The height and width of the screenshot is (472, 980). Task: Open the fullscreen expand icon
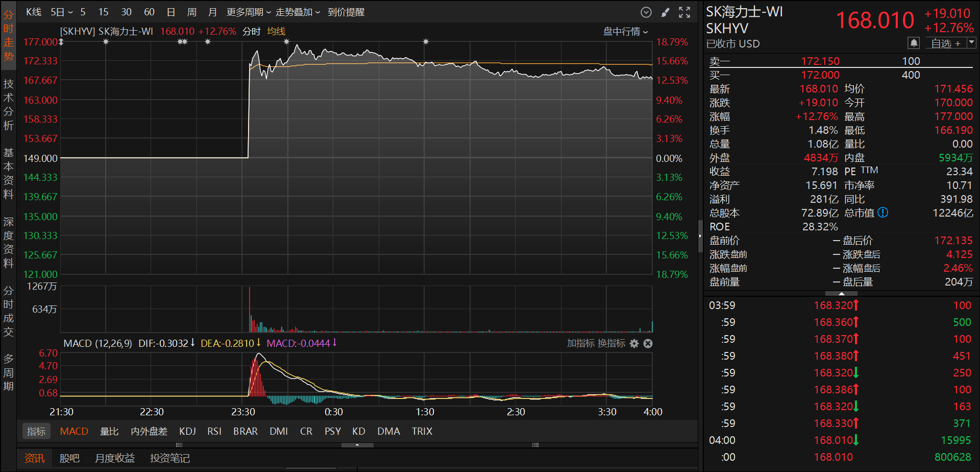684,12
